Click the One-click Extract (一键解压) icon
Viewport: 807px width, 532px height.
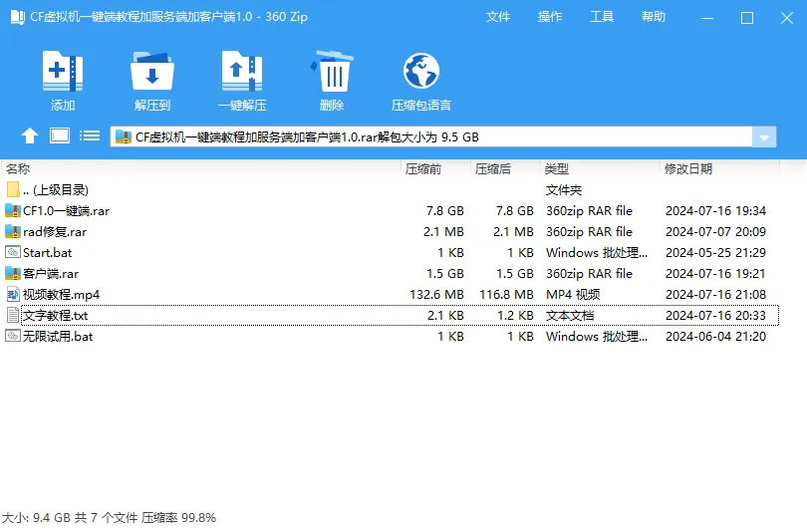[242, 73]
